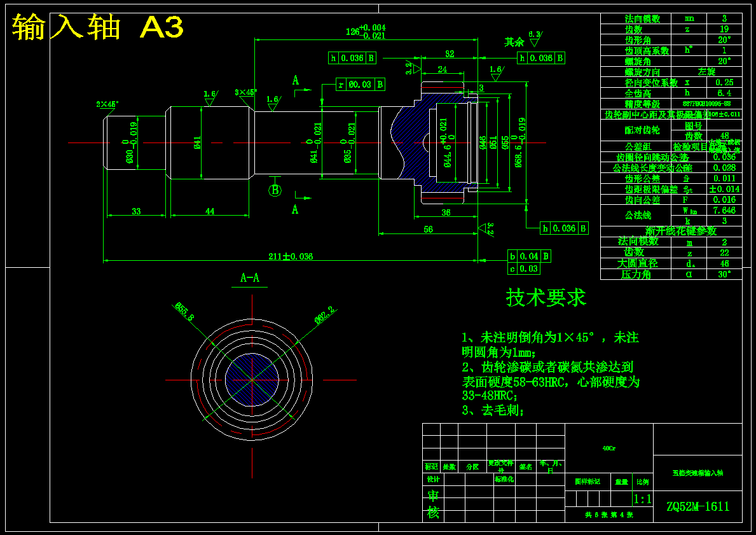Select the 标准化 cell in title block
This screenshot has width=756, height=535.
[504, 480]
